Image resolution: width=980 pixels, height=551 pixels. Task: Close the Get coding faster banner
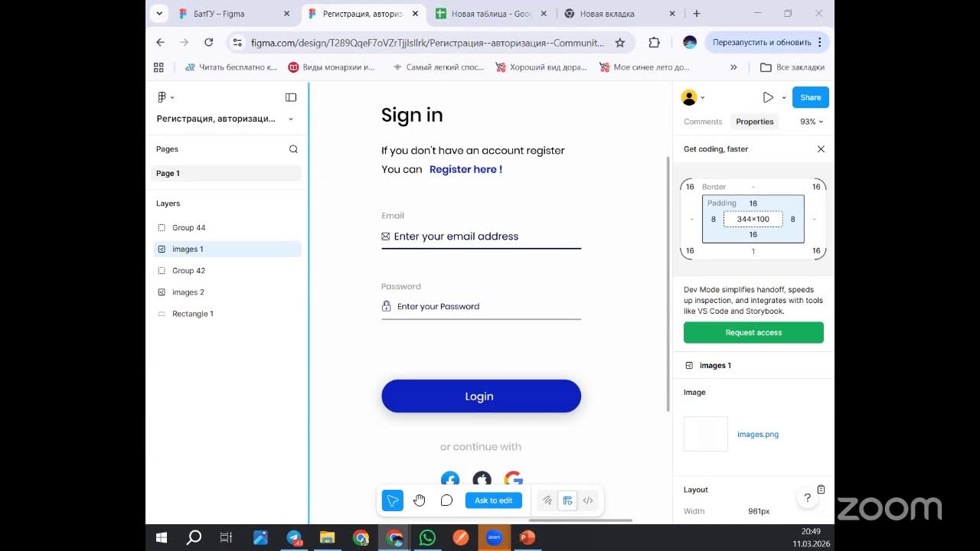(821, 149)
